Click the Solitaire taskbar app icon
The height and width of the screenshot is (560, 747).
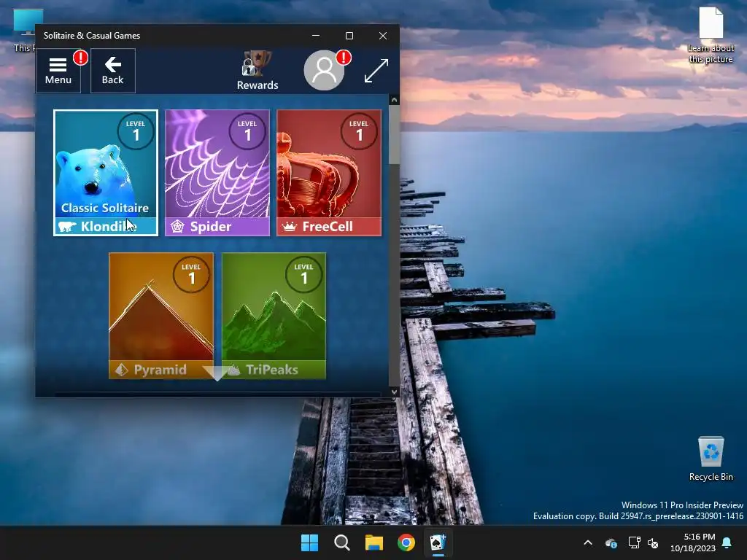[x=438, y=542]
